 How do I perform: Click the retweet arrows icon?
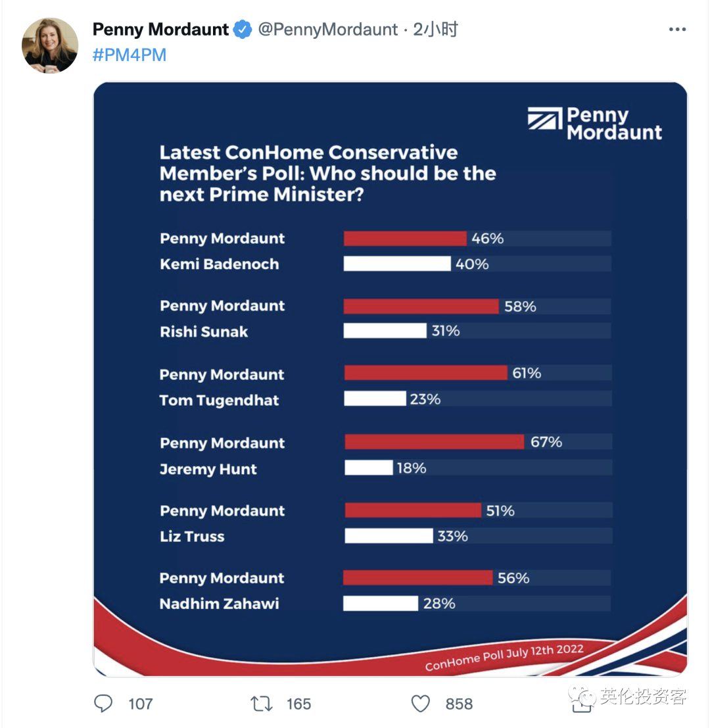coord(262,704)
